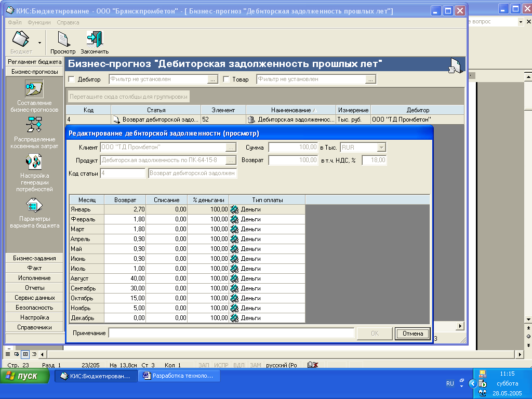The width and height of the screenshot is (532, 399).
Task: Open Параметры варианта бюджета icon
Action: (x=34, y=205)
